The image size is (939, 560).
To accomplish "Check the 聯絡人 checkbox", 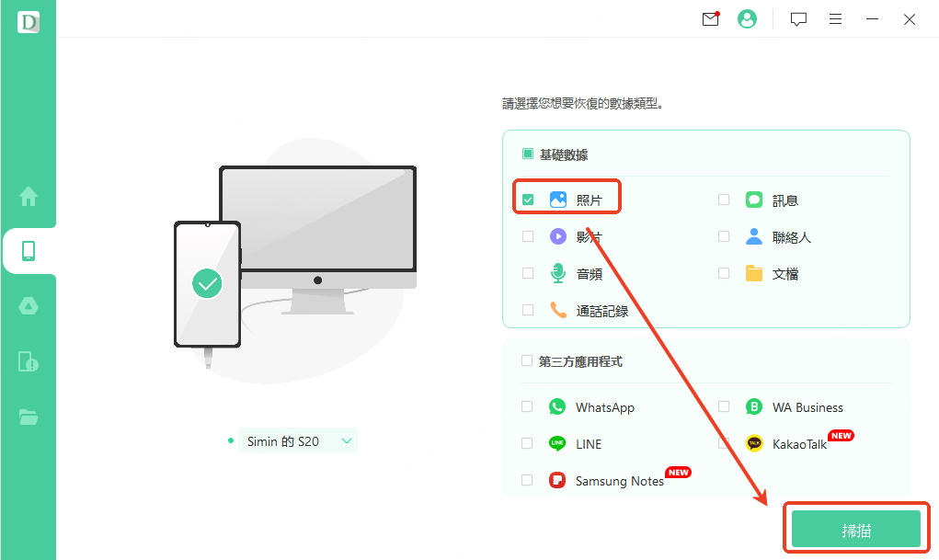I will (724, 236).
